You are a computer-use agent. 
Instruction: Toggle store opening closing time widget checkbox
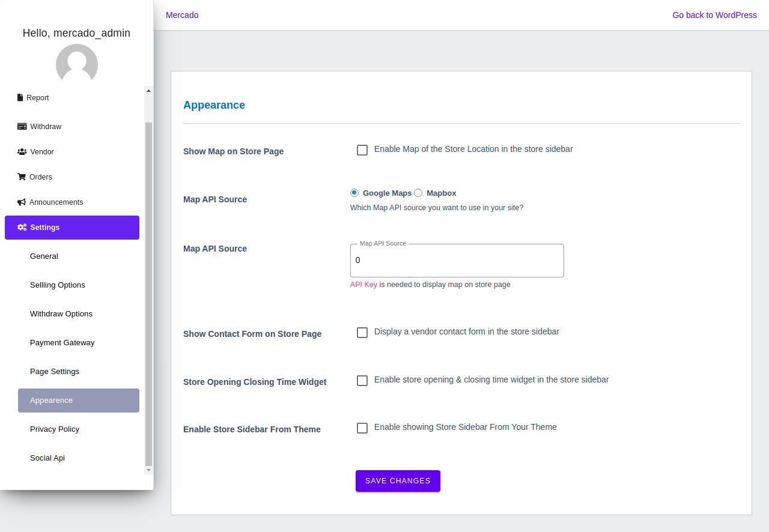(362, 381)
